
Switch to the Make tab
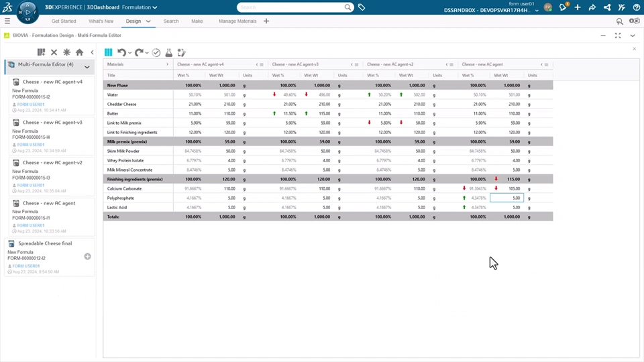click(x=197, y=21)
